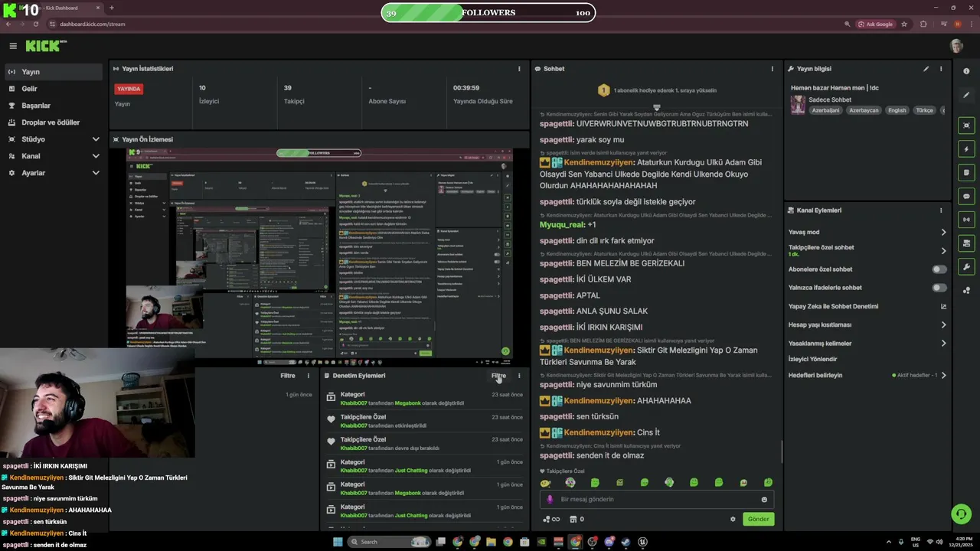
Task: Insert the first yellow emote in chat row
Action: click(x=545, y=483)
